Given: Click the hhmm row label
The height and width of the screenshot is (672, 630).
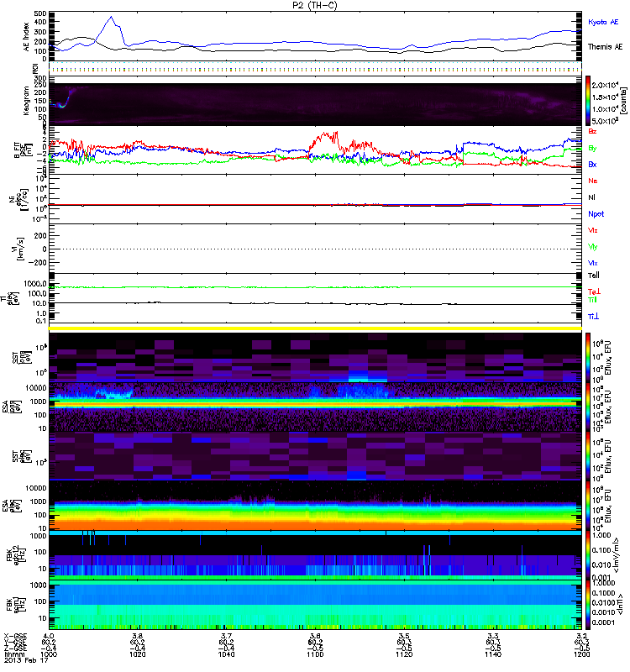Looking at the screenshot, I should pyautogui.click(x=14, y=654).
